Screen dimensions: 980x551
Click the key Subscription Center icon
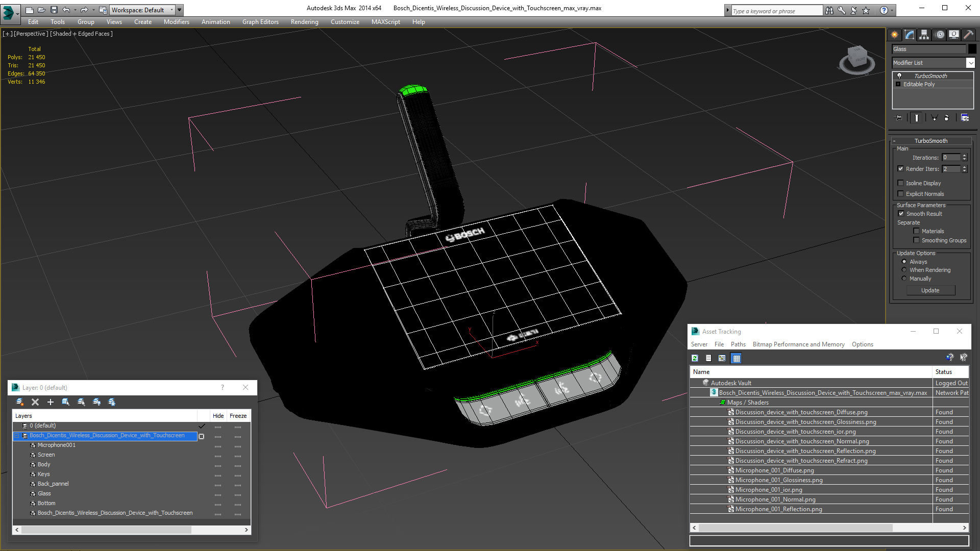[842, 10]
